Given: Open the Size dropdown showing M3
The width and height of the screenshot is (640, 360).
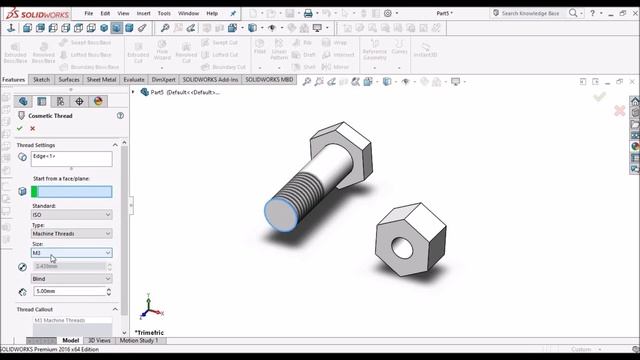Looking at the screenshot, I should [71, 253].
